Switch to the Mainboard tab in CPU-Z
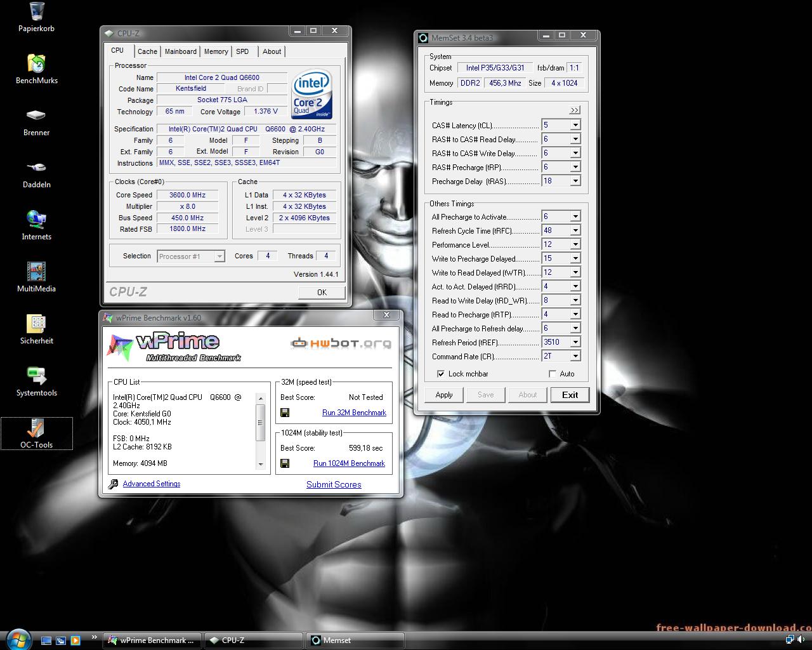 (x=181, y=51)
